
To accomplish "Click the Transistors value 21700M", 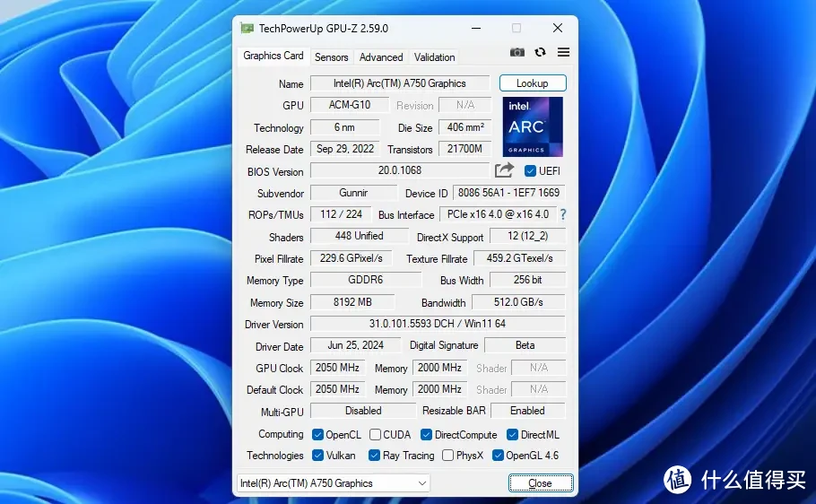I will tap(464, 149).
